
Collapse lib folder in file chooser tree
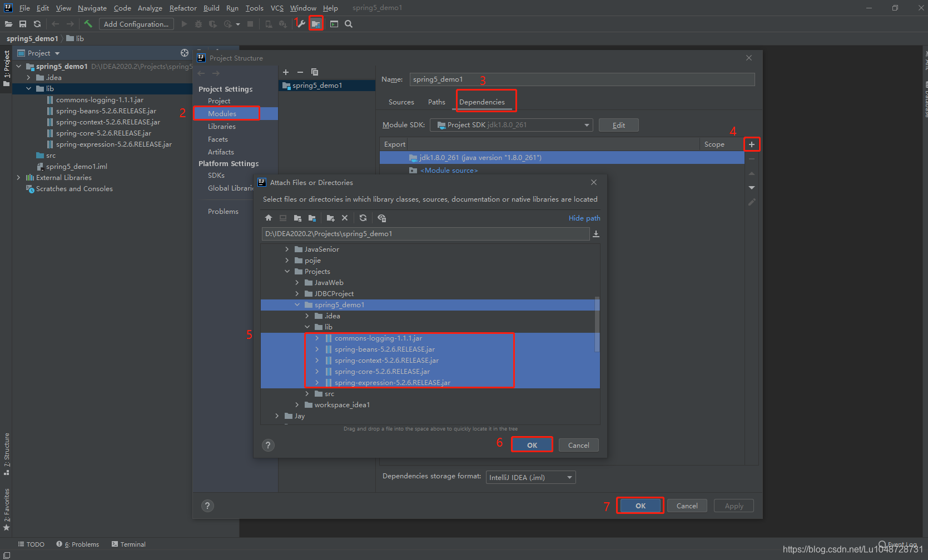307,327
